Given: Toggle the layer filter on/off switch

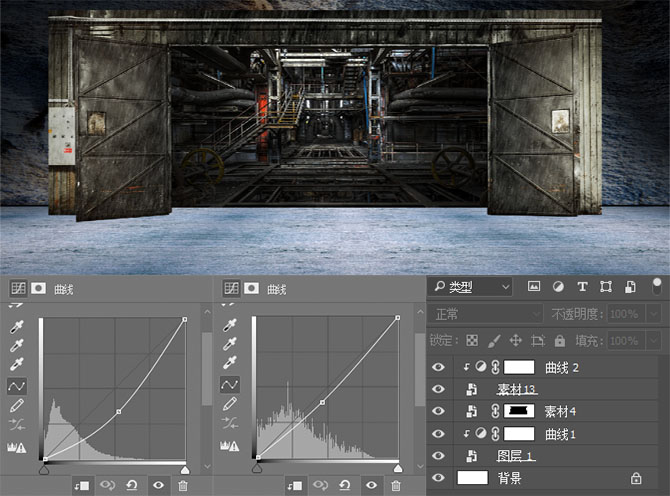Looking at the screenshot, I should (657, 286).
